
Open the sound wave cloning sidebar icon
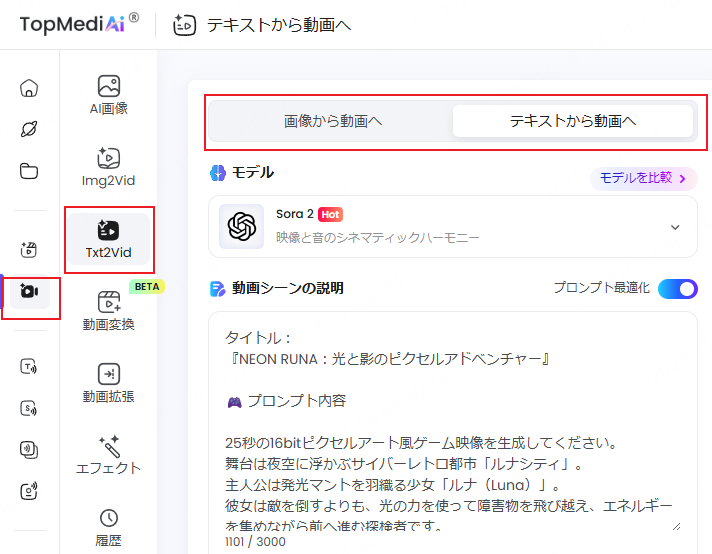pyautogui.click(x=29, y=450)
